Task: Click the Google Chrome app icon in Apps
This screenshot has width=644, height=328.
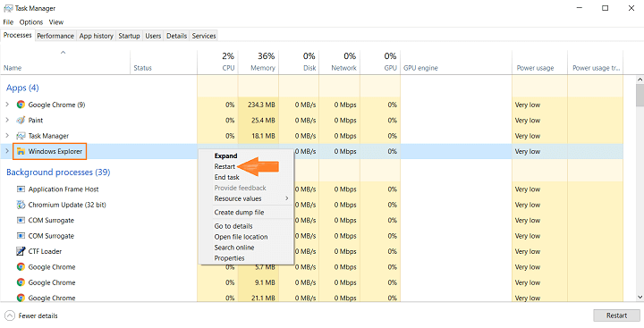Action: (21, 105)
